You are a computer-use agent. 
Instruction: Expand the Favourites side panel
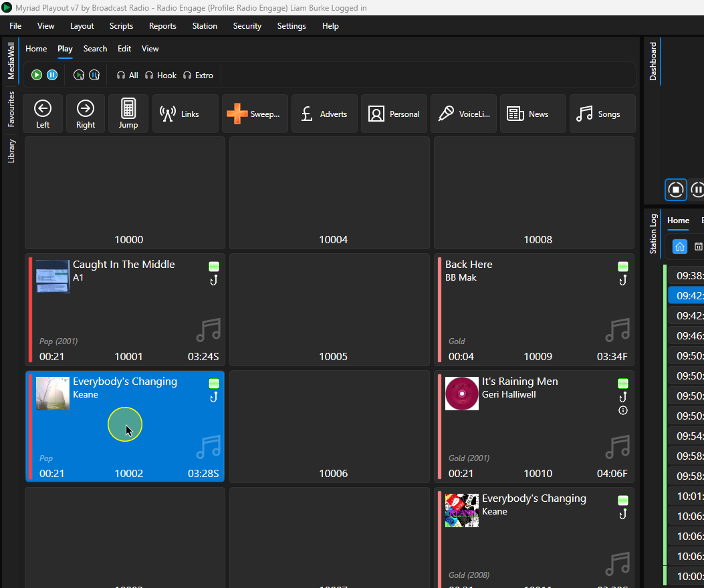click(11, 109)
